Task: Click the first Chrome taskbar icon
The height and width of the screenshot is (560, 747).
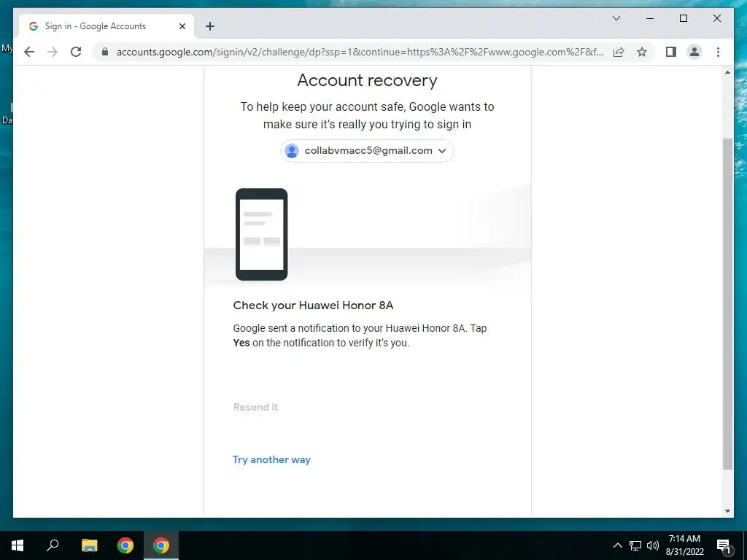Action: pos(125,545)
